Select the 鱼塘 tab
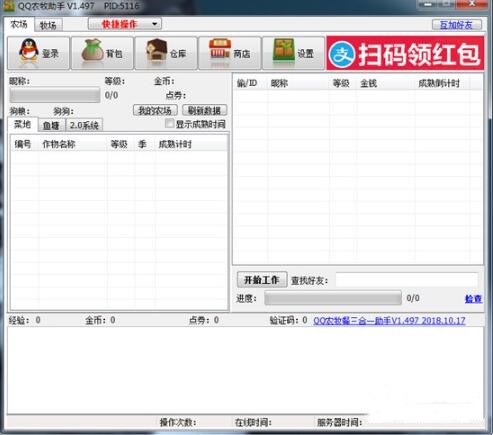This screenshot has height=435, width=493. [51, 125]
